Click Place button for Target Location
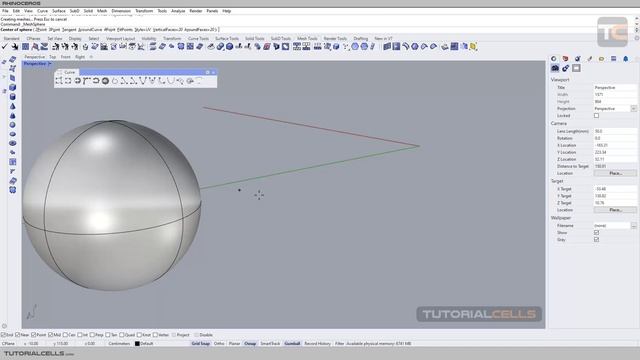Screen dimensions: 640x360 click(x=615, y=210)
